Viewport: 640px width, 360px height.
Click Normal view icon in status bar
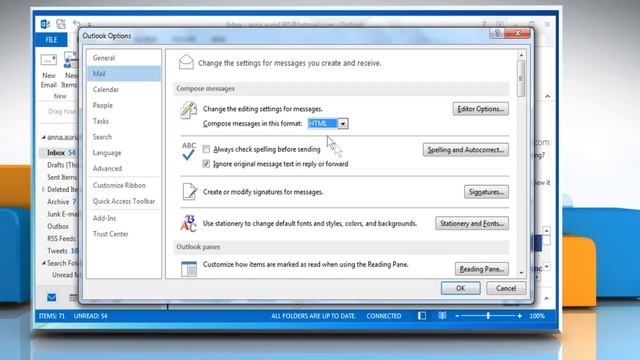pyautogui.click(x=422, y=316)
